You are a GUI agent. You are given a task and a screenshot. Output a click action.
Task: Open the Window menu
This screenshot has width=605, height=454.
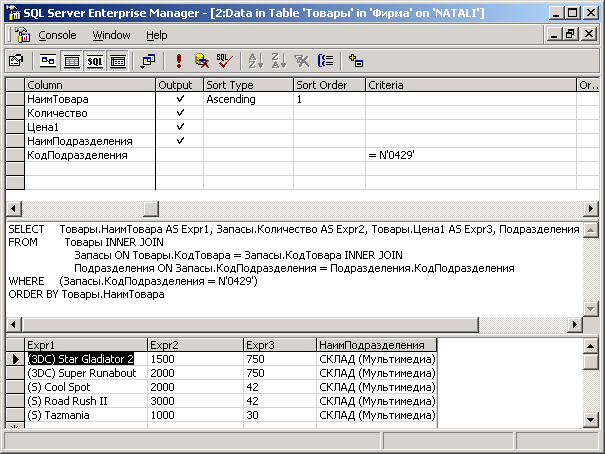pyautogui.click(x=111, y=35)
